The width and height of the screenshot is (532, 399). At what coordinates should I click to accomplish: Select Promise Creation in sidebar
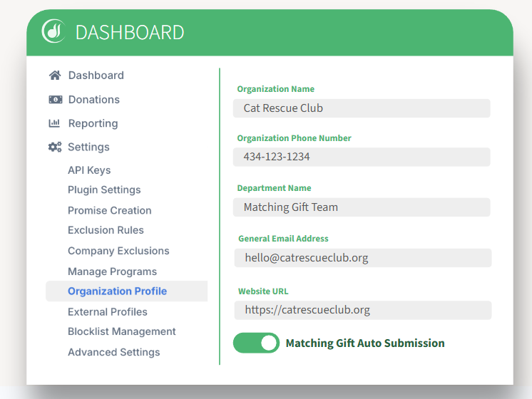tap(110, 210)
